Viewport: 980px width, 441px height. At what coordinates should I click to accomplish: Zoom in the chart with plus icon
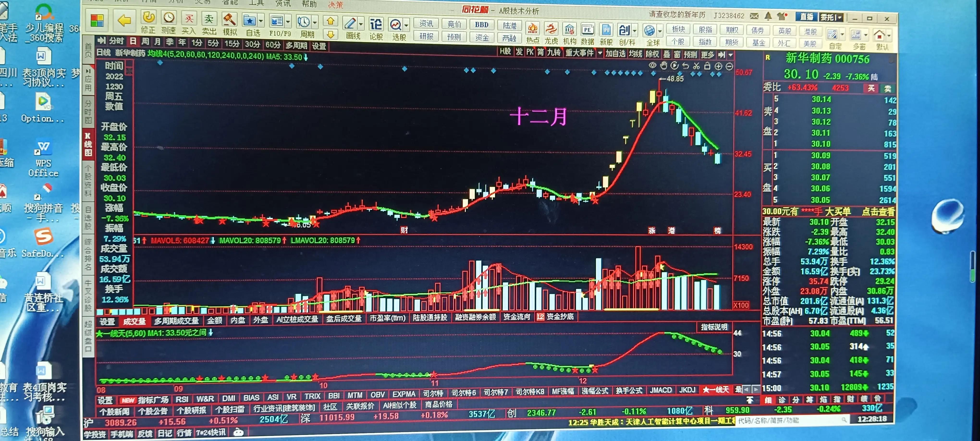click(718, 66)
